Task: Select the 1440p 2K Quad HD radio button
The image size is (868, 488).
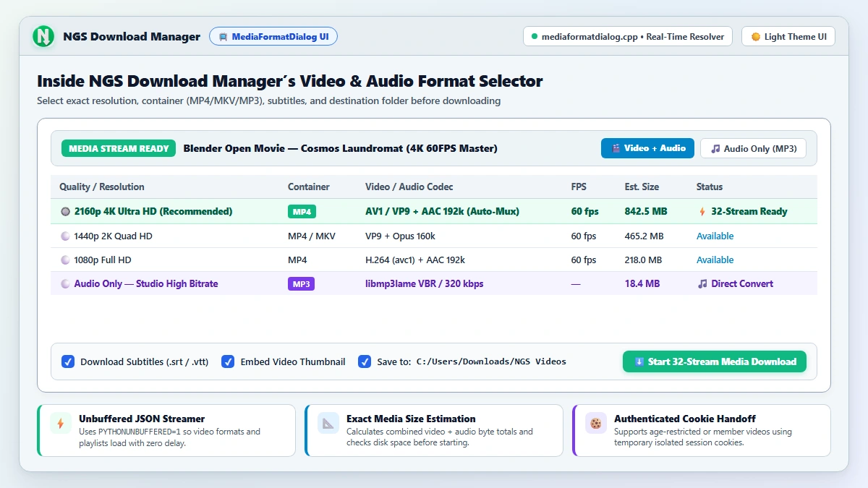Action: [x=66, y=236]
